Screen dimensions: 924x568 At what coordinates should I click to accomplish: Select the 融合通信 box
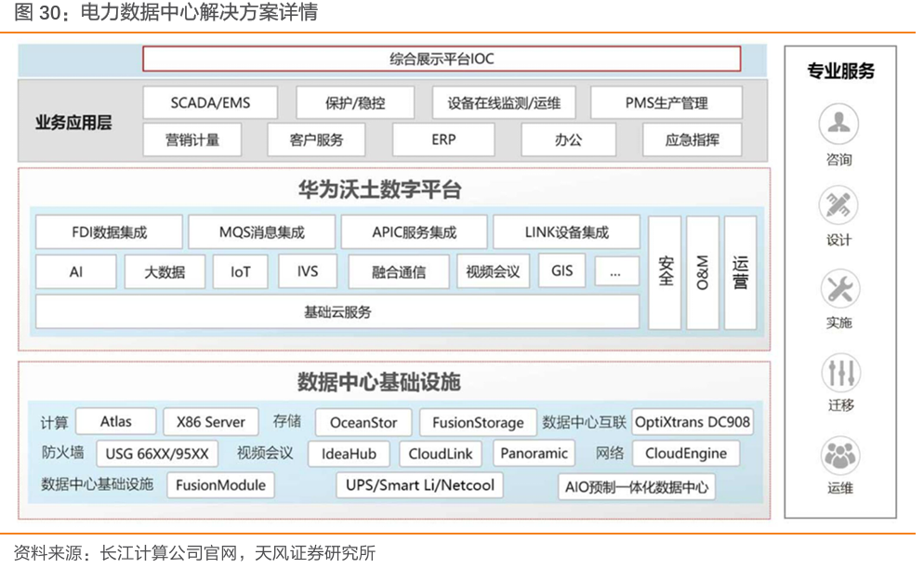tap(399, 271)
